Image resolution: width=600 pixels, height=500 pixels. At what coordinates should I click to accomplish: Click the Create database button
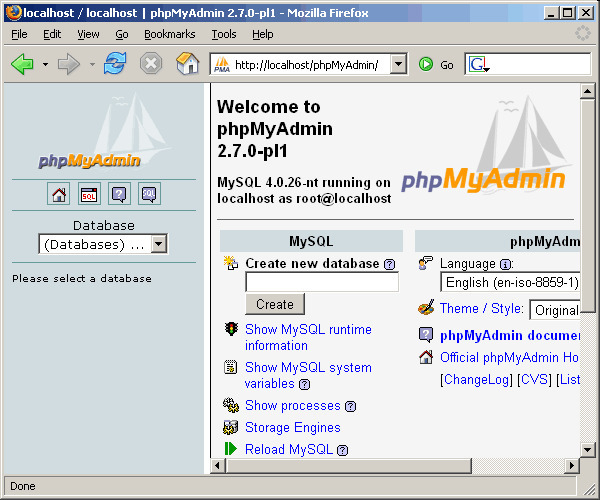click(x=275, y=304)
